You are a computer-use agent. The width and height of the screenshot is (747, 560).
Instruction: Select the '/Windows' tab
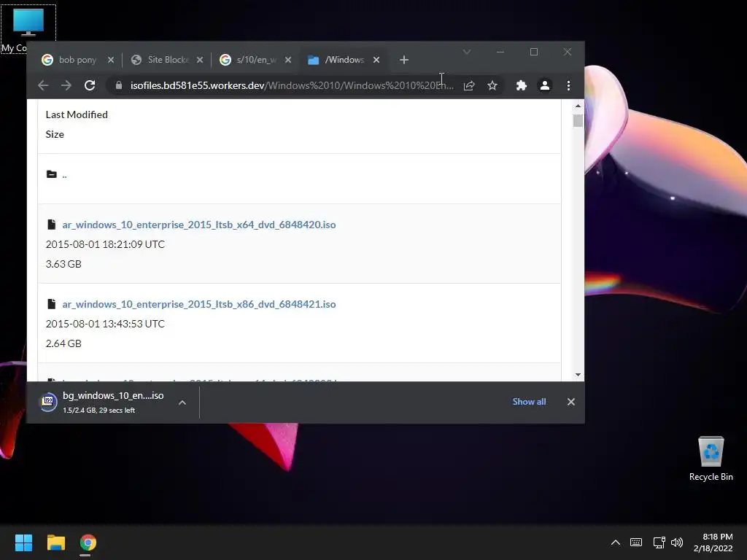point(343,60)
